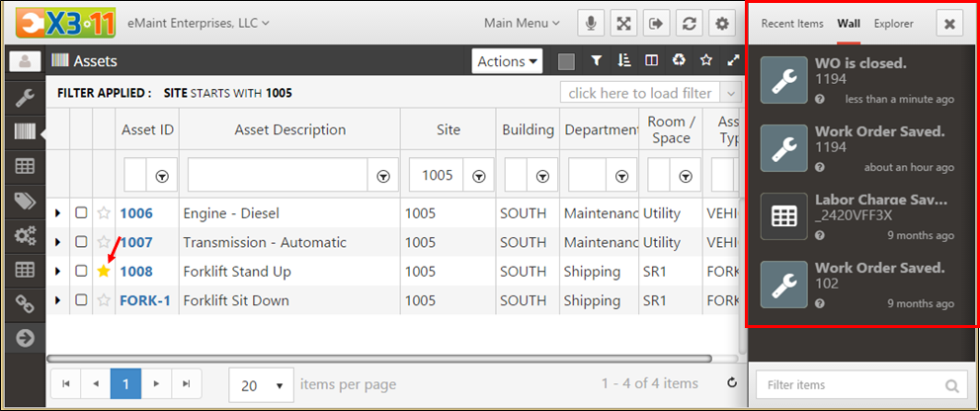This screenshot has height=411, width=980.
Task: Check the checkbox for asset 1007
Action: pos(81,242)
